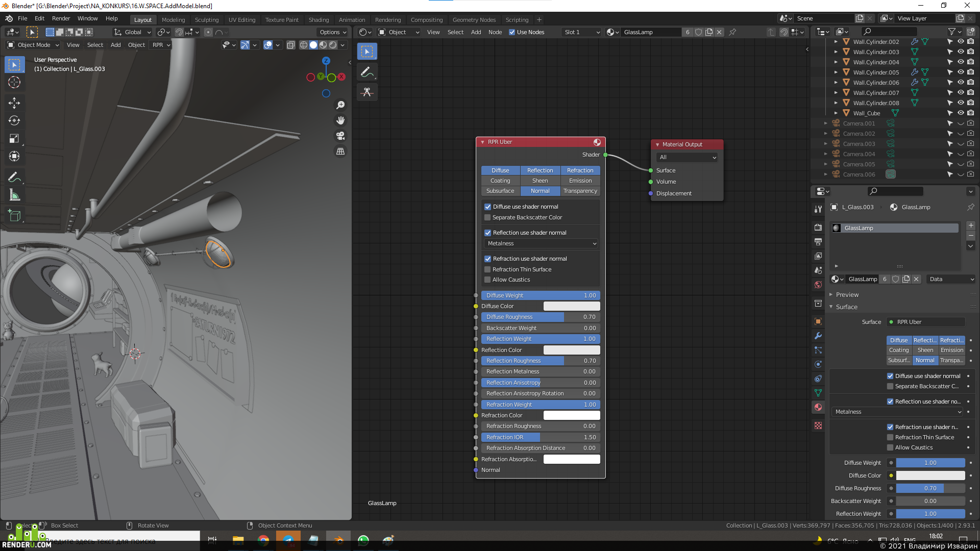Open Modifier properties wrench tab

pyautogui.click(x=818, y=336)
